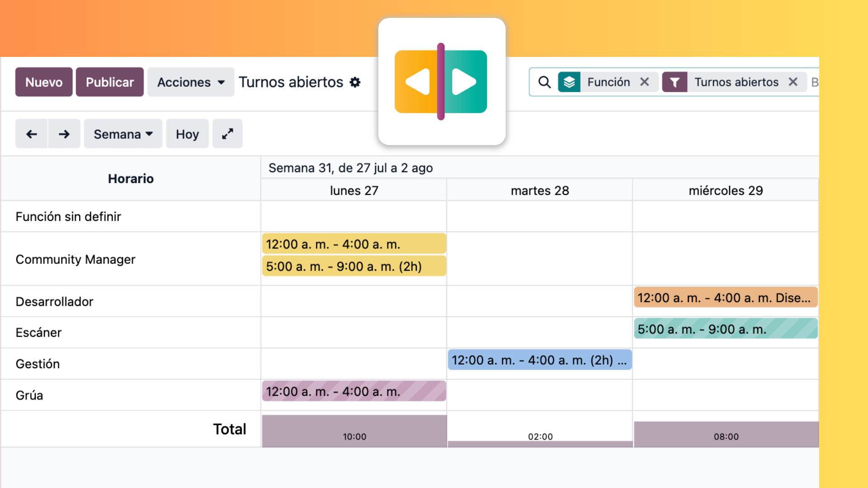This screenshot has width=868, height=488.
Task: Click the expand fullscreen arrows icon
Action: (227, 134)
